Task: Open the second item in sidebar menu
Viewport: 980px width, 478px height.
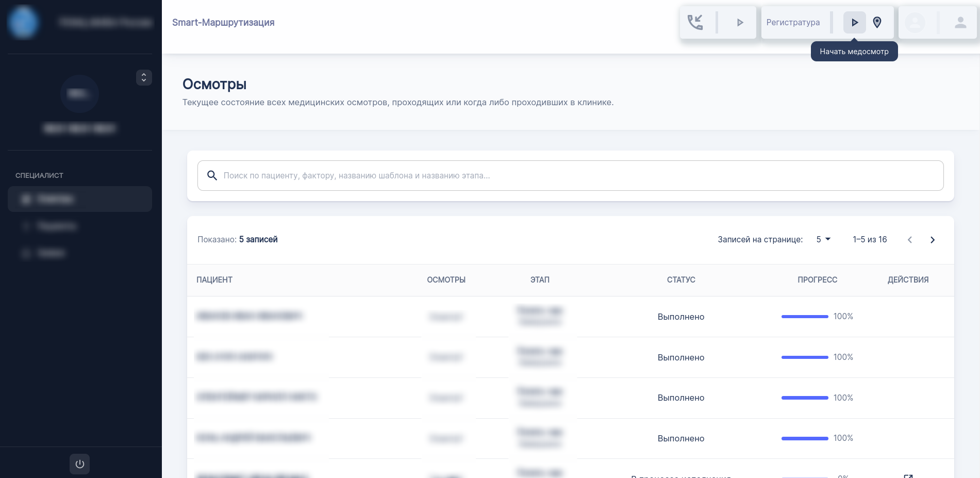Action: tap(57, 226)
